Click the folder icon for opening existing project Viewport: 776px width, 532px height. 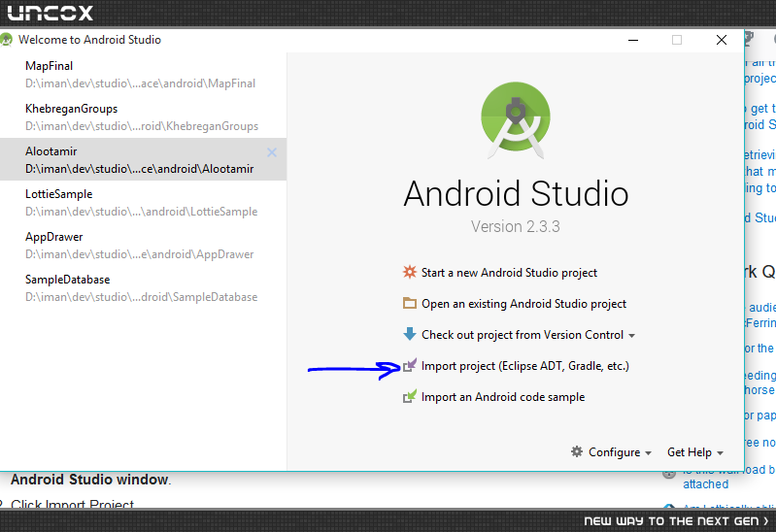coord(409,303)
